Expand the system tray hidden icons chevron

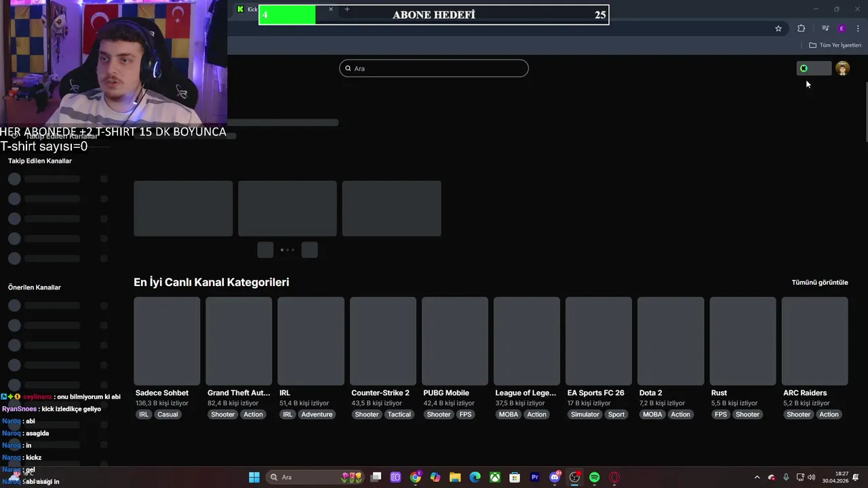[757, 478]
